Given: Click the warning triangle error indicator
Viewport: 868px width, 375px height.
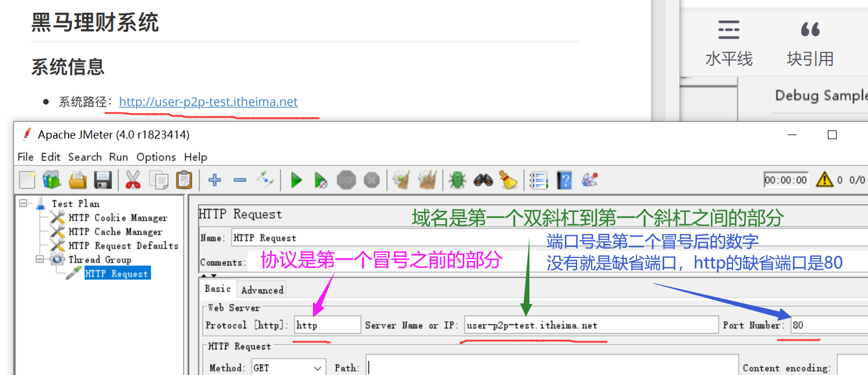Looking at the screenshot, I should tap(824, 179).
